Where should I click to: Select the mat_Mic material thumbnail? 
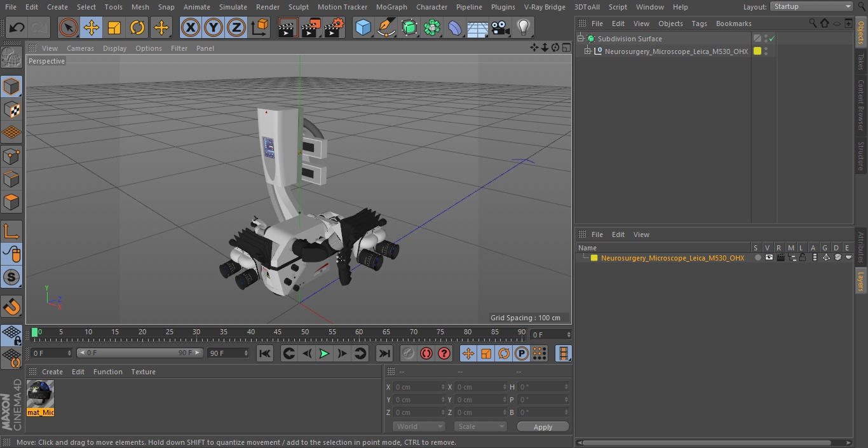[x=41, y=395]
